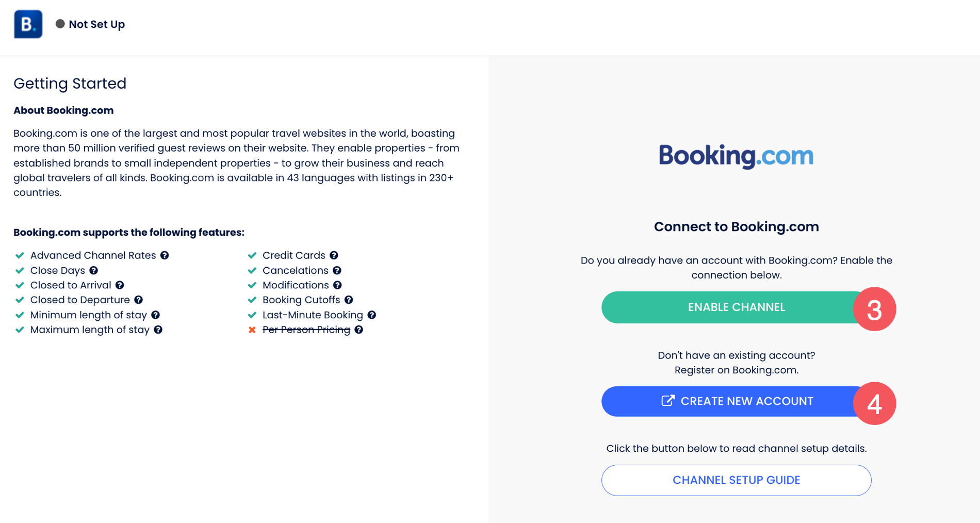Click Booking Cutoffs help icon
This screenshot has width=980, height=523.
pyautogui.click(x=349, y=300)
